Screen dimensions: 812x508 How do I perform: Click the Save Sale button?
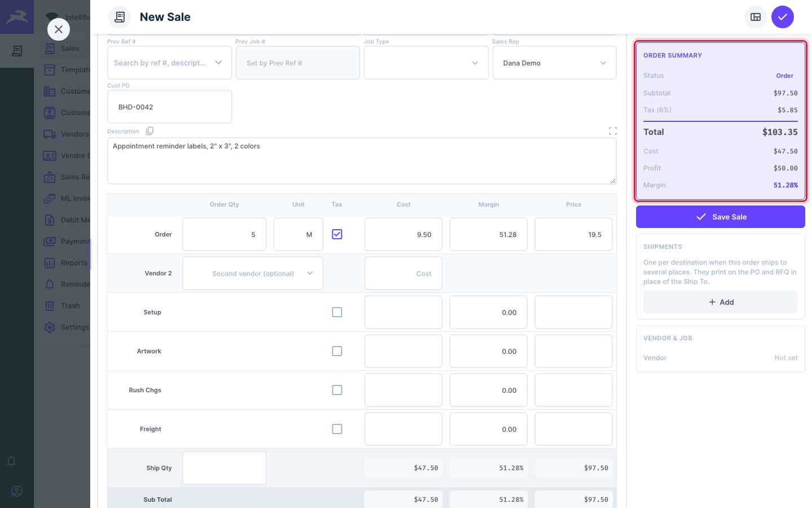pyautogui.click(x=721, y=217)
